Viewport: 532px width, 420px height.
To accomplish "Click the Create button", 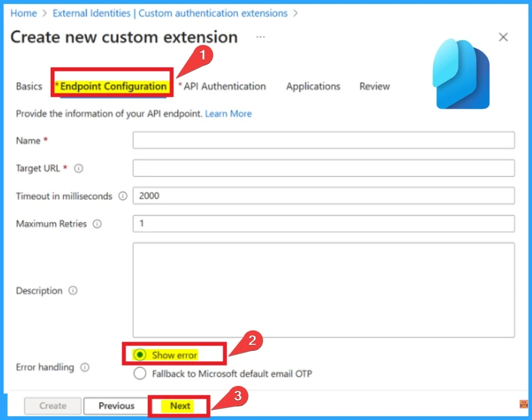I will (x=52, y=405).
